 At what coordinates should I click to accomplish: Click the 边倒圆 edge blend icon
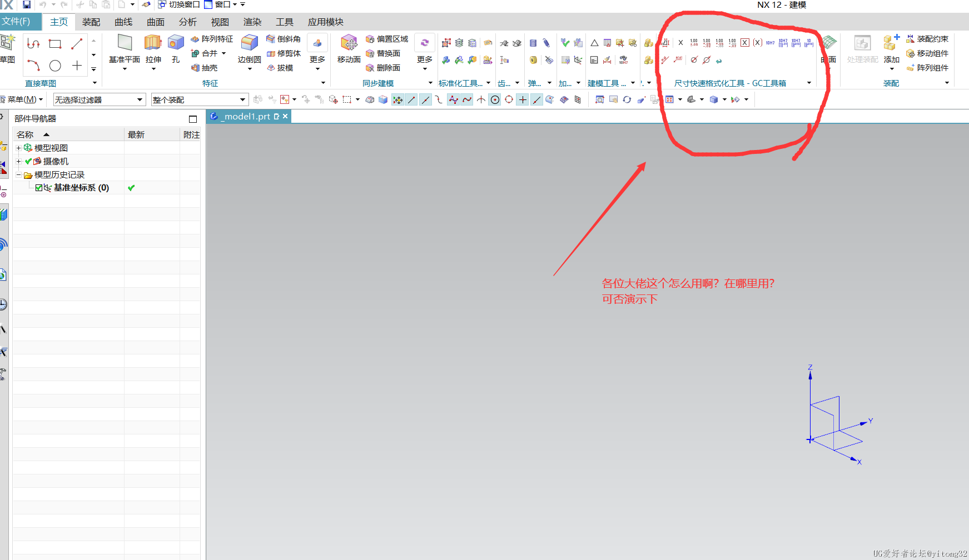[x=250, y=43]
